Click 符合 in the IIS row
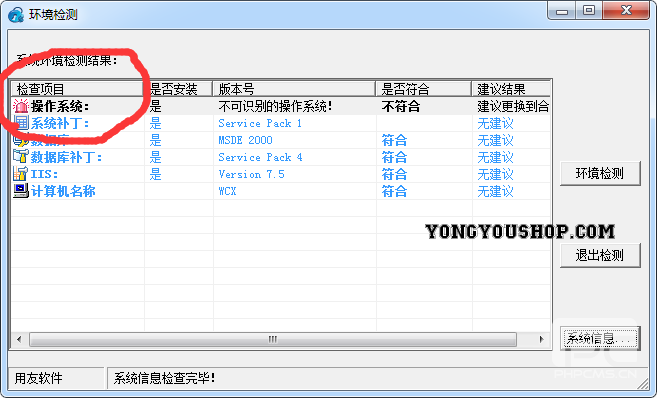Viewport: 657px width, 398px height. click(394, 174)
